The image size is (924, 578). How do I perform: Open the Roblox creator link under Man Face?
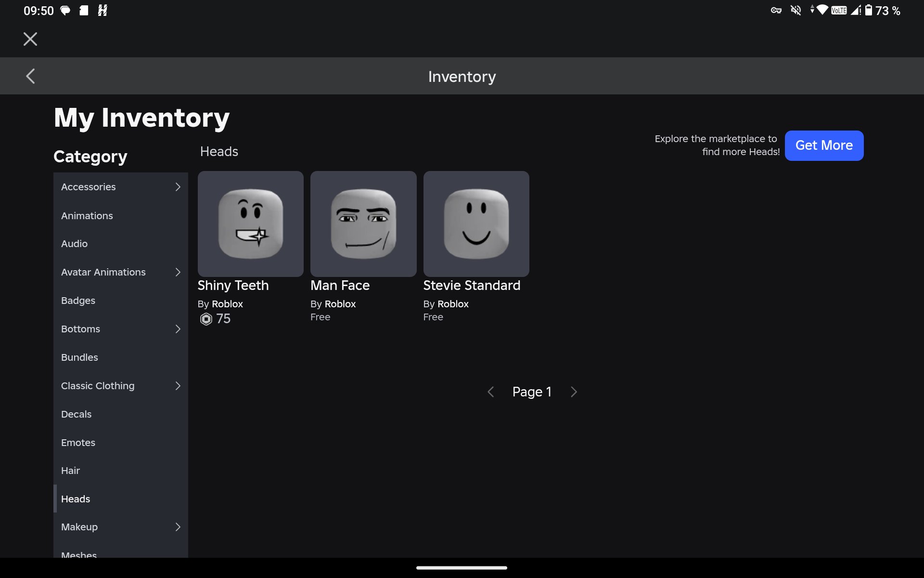340,304
